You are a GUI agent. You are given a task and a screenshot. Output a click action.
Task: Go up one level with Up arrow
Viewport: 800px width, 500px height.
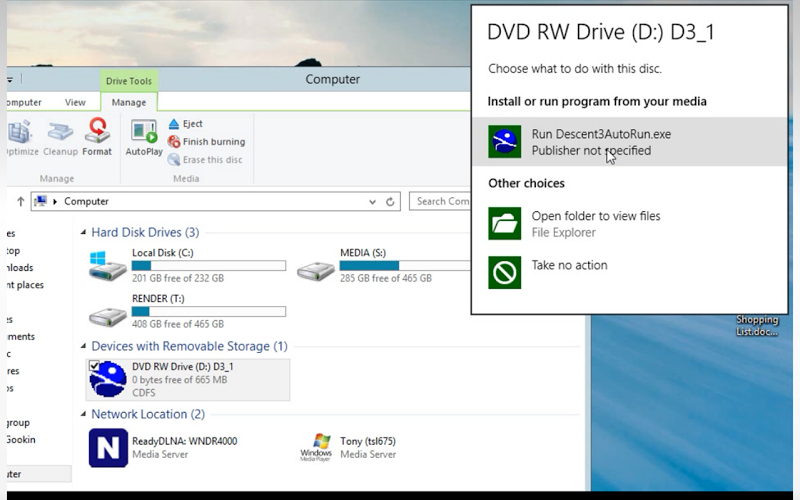pos(20,201)
